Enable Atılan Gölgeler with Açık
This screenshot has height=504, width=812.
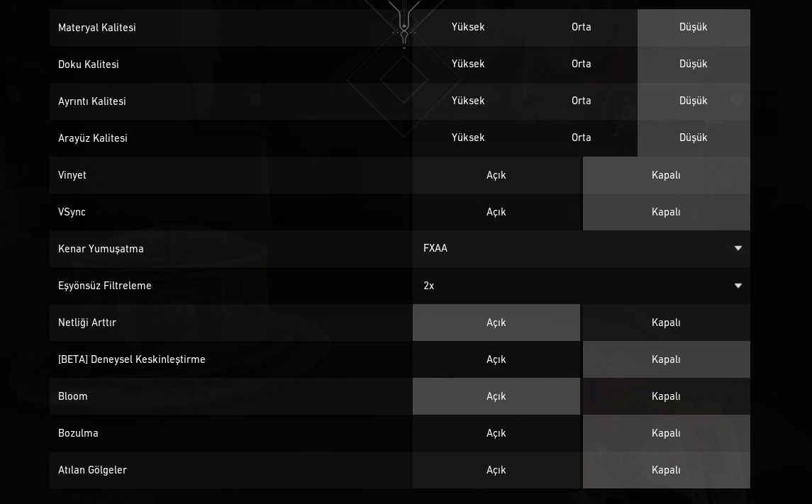(x=496, y=470)
